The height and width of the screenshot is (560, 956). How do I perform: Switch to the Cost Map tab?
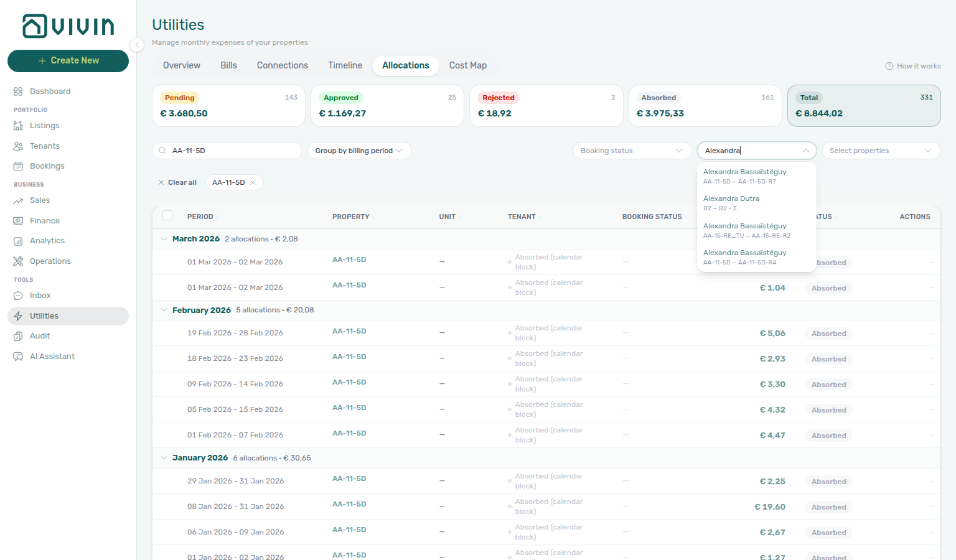tap(468, 65)
